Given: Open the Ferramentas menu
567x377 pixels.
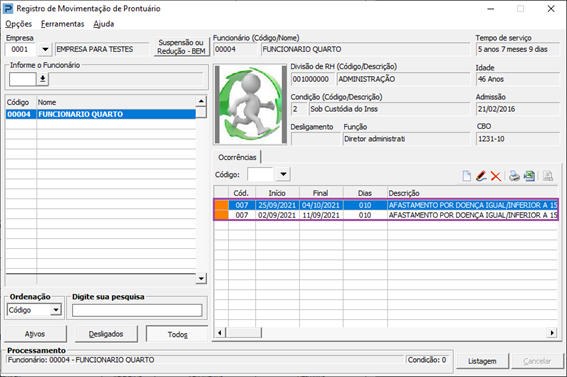Looking at the screenshot, I should [63, 24].
